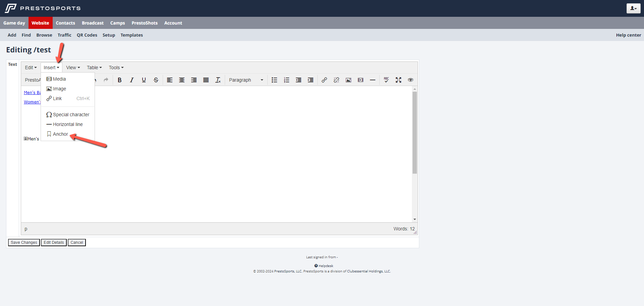Select Special character menu item
Image resolution: width=644 pixels, height=306 pixels.
tap(71, 115)
